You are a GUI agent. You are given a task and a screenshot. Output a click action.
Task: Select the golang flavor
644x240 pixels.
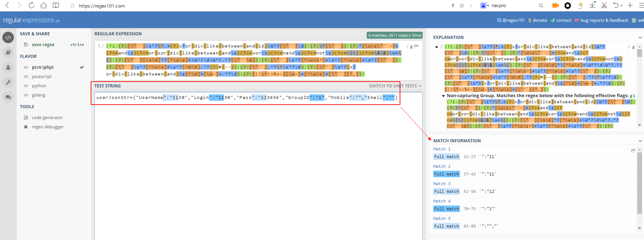pyautogui.click(x=38, y=95)
